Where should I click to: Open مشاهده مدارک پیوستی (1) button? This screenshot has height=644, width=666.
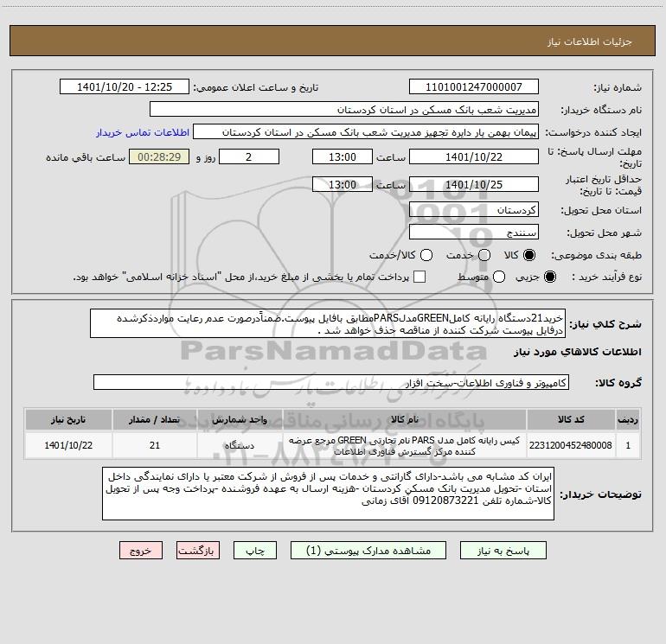coord(368,551)
